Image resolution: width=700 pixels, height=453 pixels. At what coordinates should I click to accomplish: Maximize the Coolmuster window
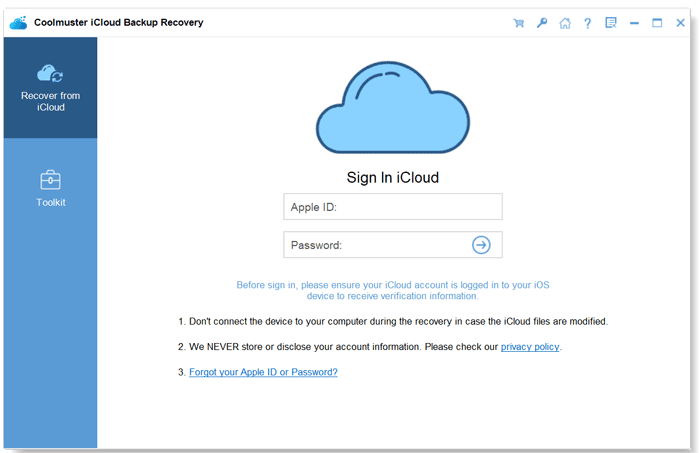pos(657,23)
